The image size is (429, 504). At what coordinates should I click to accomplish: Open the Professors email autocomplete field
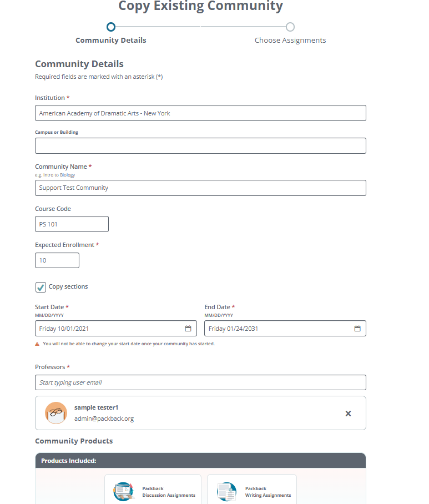pyautogui.click(x=200, y=382)
